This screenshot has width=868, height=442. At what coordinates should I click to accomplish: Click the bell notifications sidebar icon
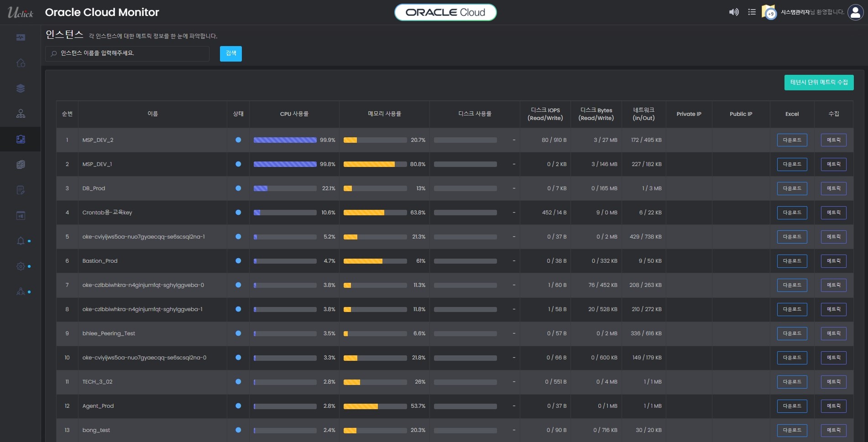coord(21,241)
